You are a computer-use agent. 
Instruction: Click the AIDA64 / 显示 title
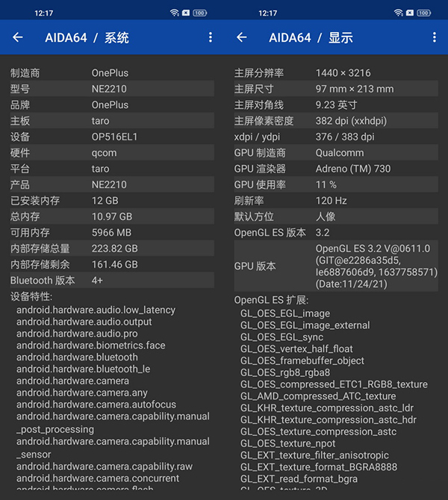pos(311,37)
